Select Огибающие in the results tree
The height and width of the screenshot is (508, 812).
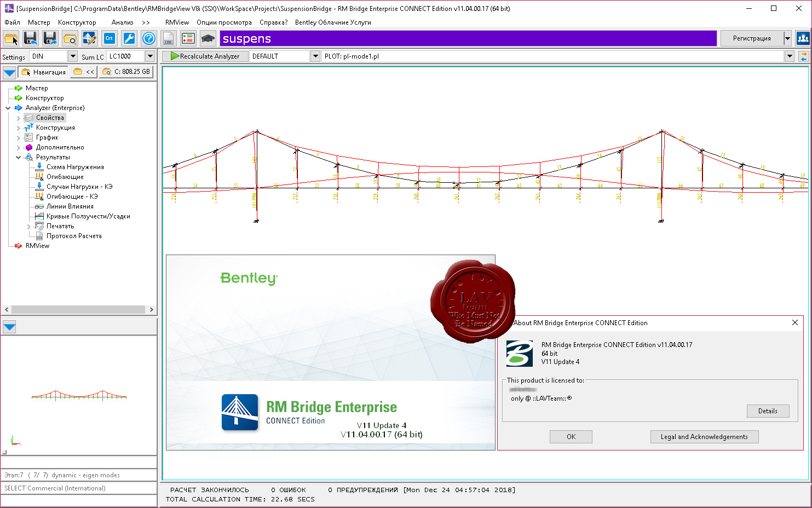(65, 177)
